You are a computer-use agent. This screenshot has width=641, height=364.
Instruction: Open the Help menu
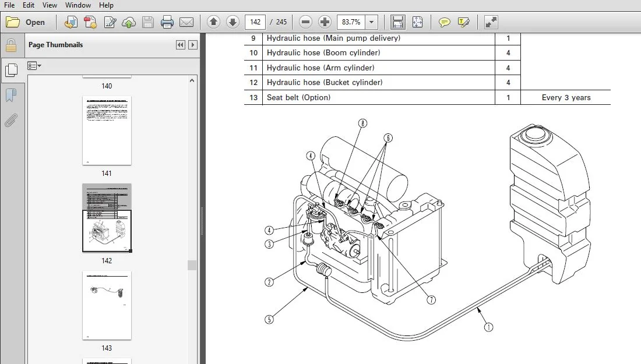click(106, 5)
